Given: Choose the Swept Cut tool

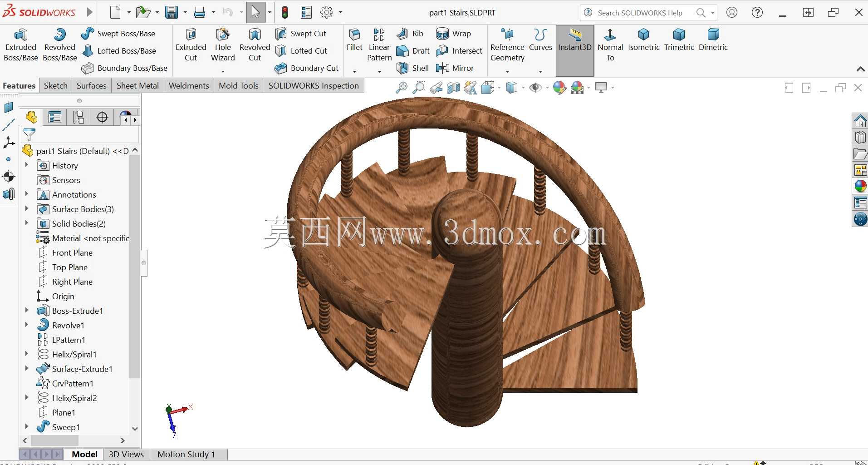Looking at the screenshot, I should (x=301, y=34).
